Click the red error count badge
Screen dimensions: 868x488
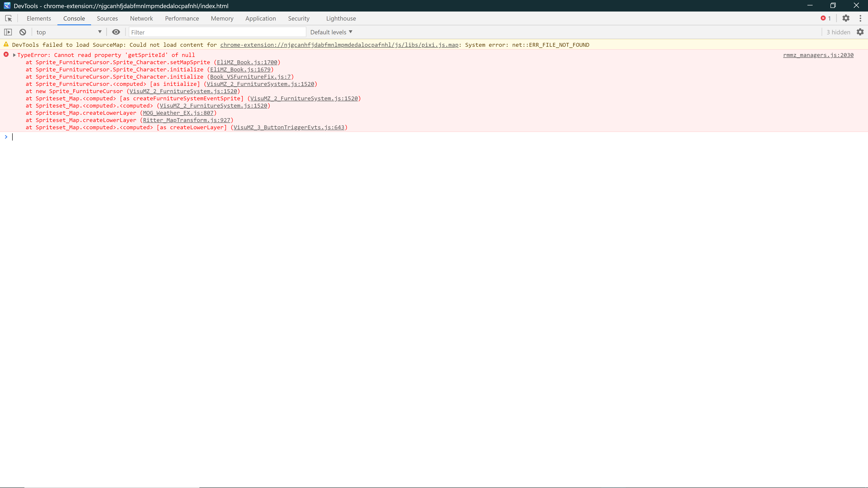826,18
